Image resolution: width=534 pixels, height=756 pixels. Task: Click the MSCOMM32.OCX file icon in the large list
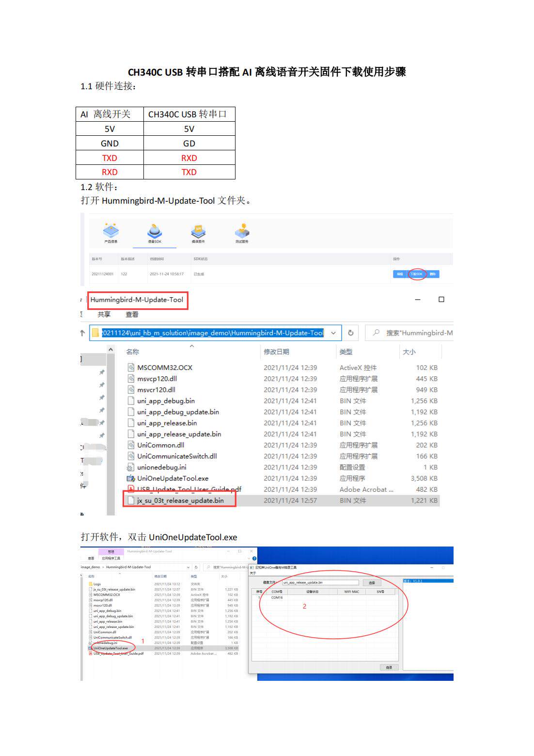coord(130,368)
